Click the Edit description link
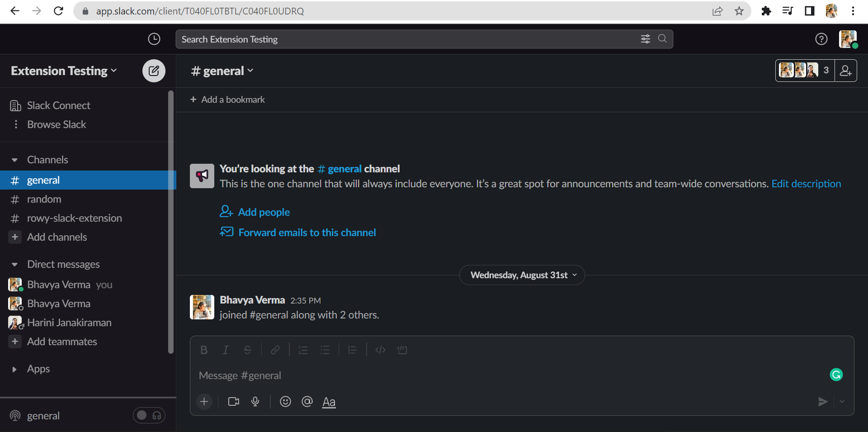Image resolution: width=868 pixels, height=432 pixels. point(806,184)
